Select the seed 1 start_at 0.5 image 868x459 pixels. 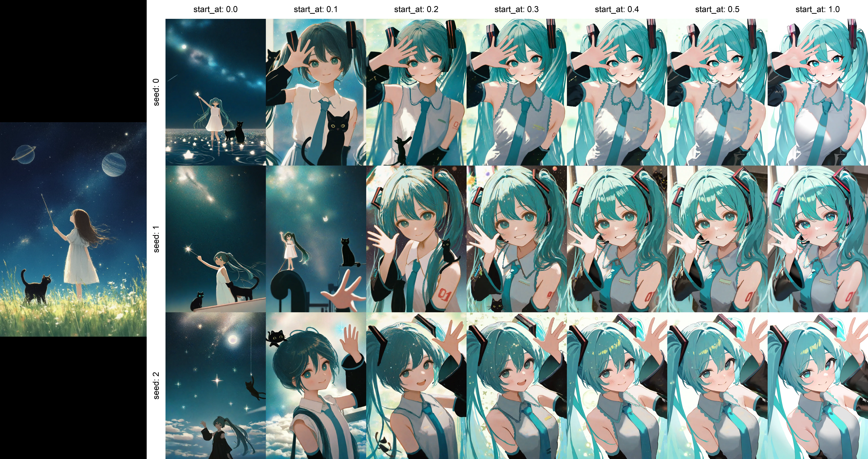[x=717, y=239]
